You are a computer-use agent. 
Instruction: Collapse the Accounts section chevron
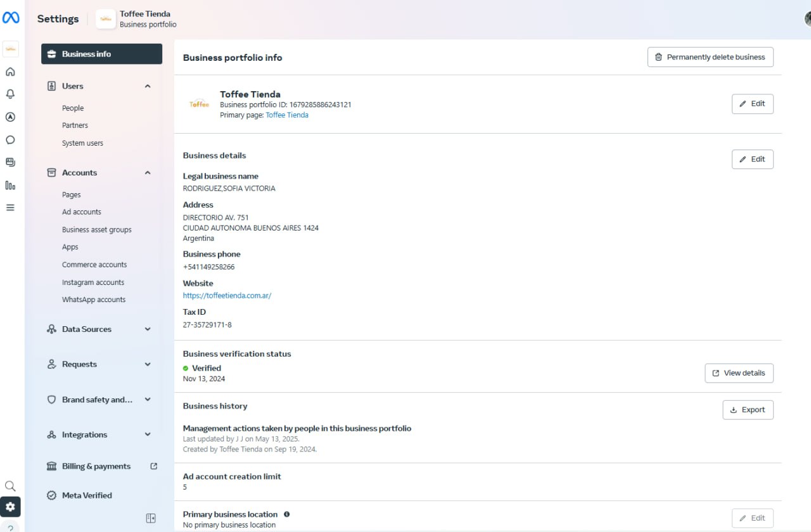(x=148, y=173)
